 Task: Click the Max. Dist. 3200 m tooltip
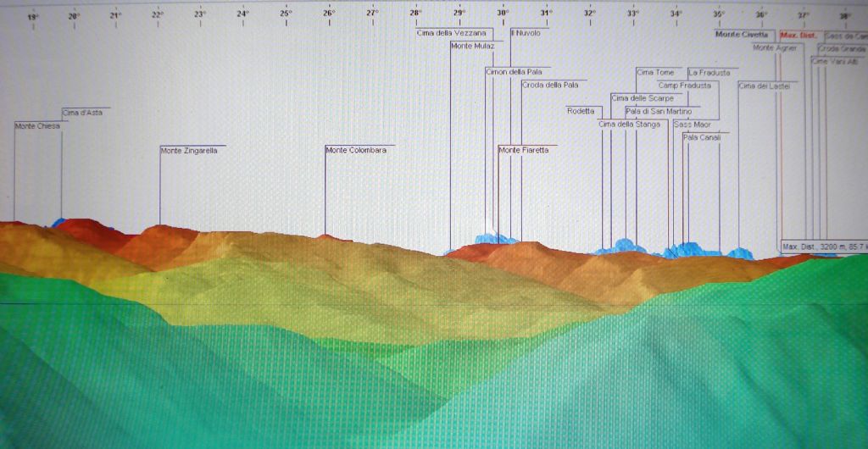[x=824, y=247]
